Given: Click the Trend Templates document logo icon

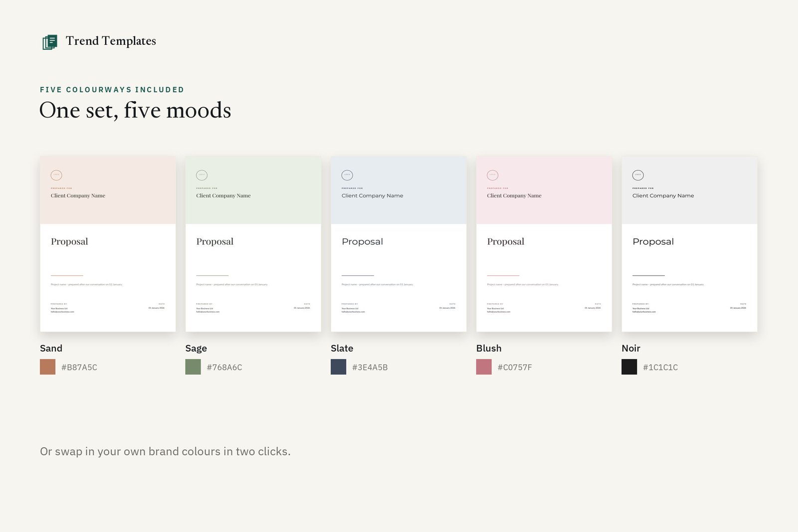Looking at the screenshot, I should point(50,42).
